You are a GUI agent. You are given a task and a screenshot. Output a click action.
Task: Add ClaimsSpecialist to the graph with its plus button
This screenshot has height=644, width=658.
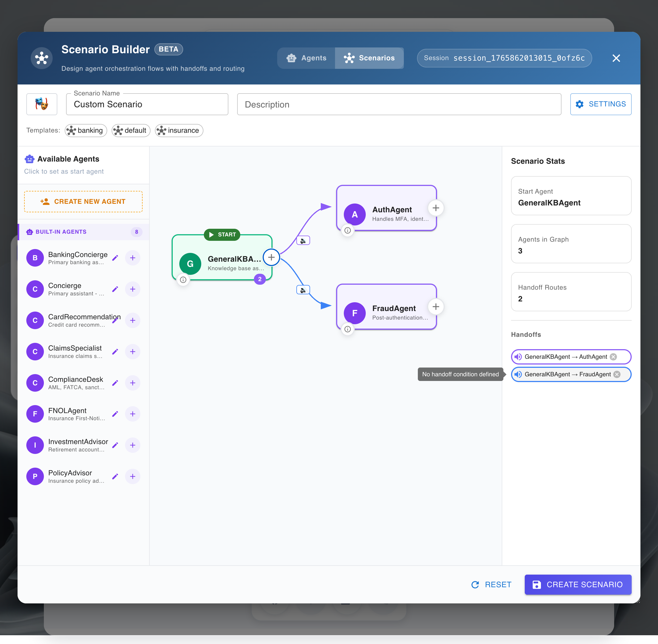pyautogui.click(x=132, y=351)
